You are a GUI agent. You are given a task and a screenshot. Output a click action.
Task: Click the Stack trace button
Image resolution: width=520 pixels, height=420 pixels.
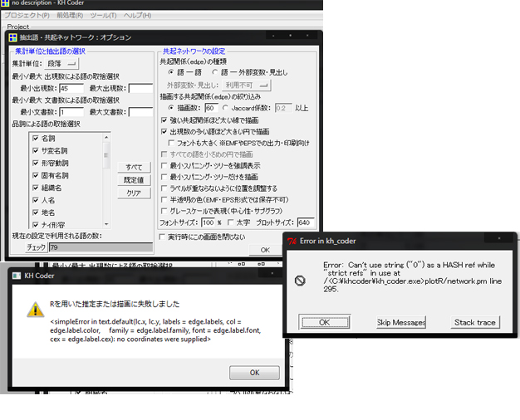(475, 322)
